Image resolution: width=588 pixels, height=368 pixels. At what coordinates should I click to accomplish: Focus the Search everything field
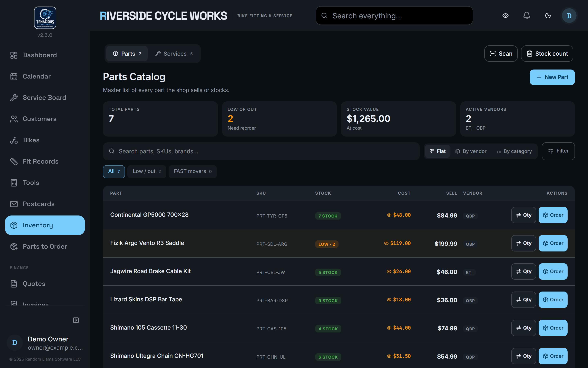point(394,16)
